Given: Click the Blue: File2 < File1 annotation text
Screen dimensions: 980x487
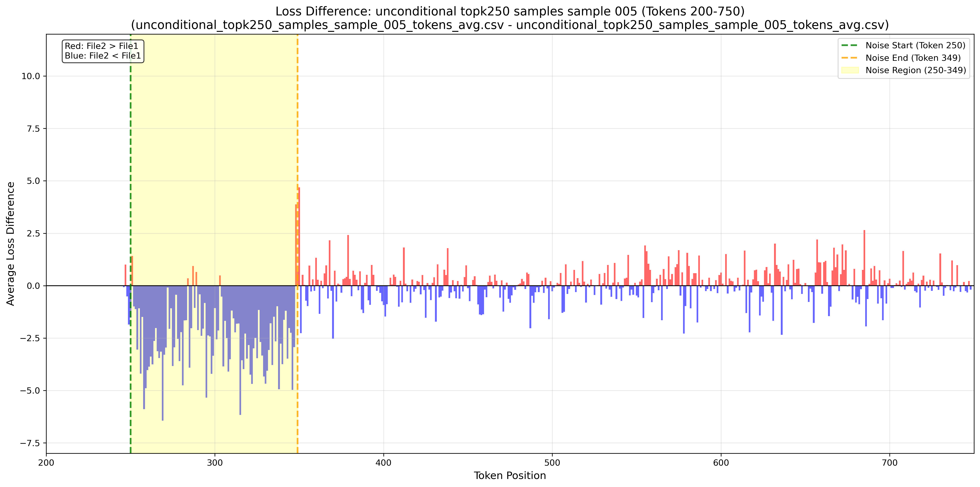Looking at the screenshot, I should pos(103,56).
